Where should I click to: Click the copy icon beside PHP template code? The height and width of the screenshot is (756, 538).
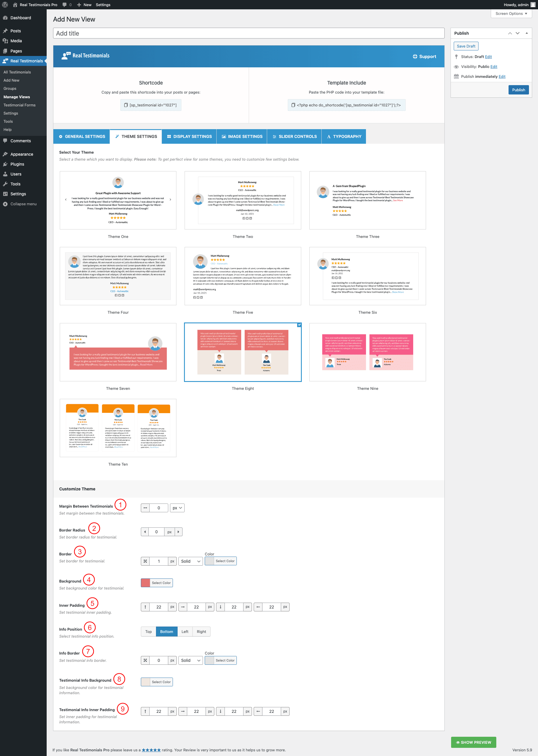[x=293, y=105]
